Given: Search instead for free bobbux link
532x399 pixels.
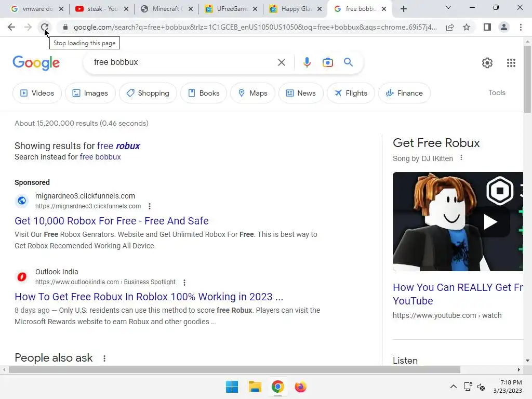Looking at the screenshot, I should coord(100,157).
